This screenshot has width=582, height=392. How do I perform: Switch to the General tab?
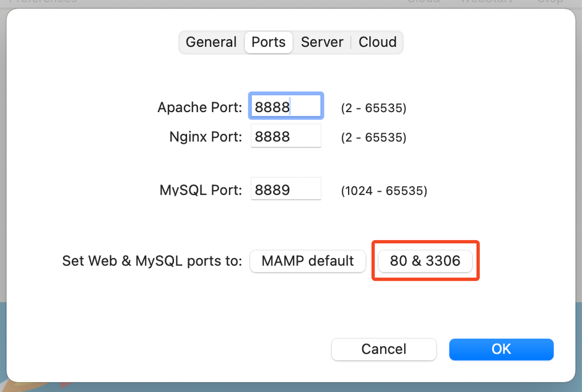coord(211,42)
